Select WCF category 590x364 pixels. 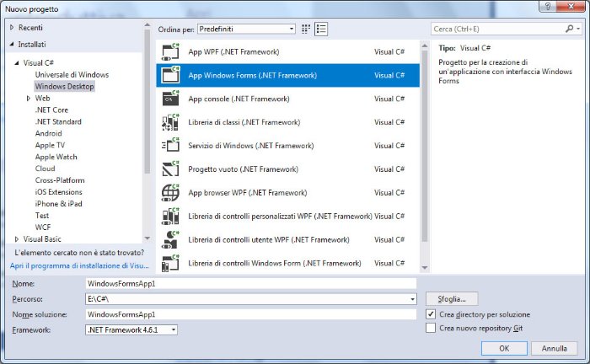[43, 227]
